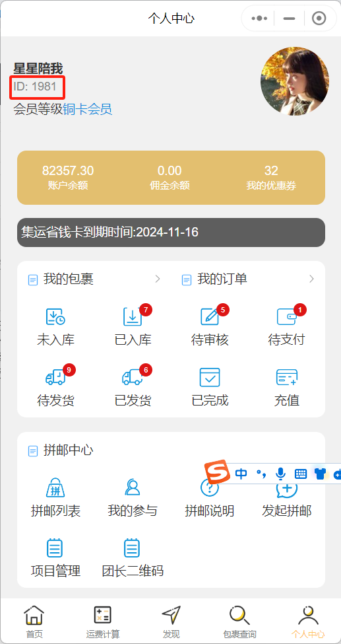The width and height of the screenshot is (341, 644).
Task: Click the 铜卡会员 membership level link
Action: coord(88,109)
